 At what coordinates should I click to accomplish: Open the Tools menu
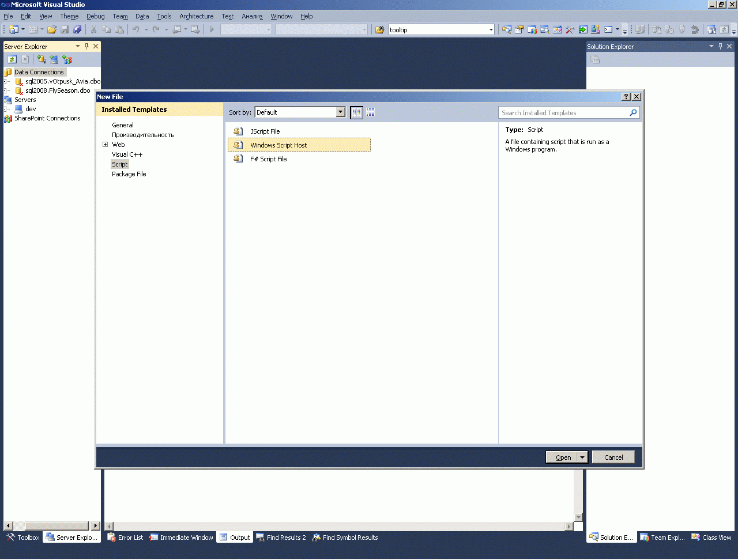(164, 16)
